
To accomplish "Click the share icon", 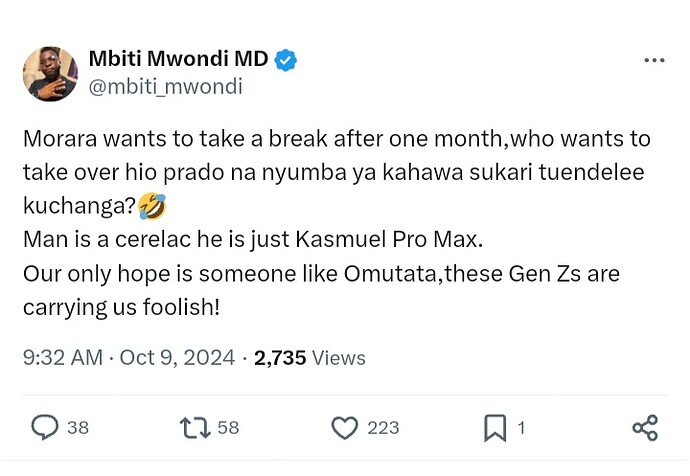I will 645,428.
